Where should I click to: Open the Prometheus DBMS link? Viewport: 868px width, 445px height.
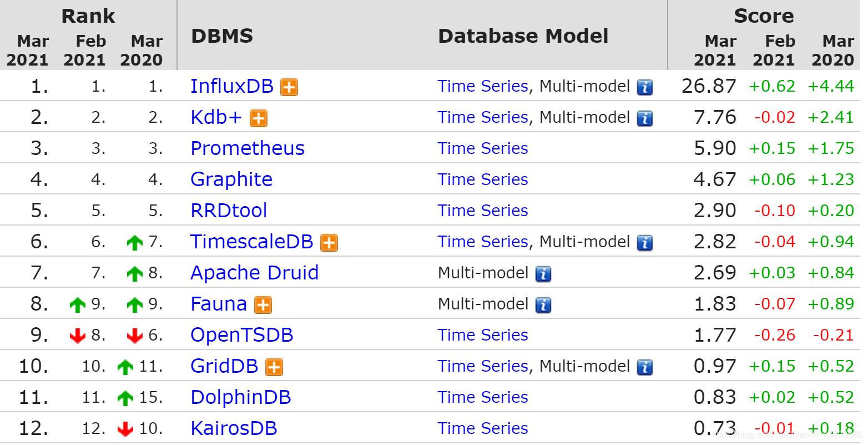[247, 148]
